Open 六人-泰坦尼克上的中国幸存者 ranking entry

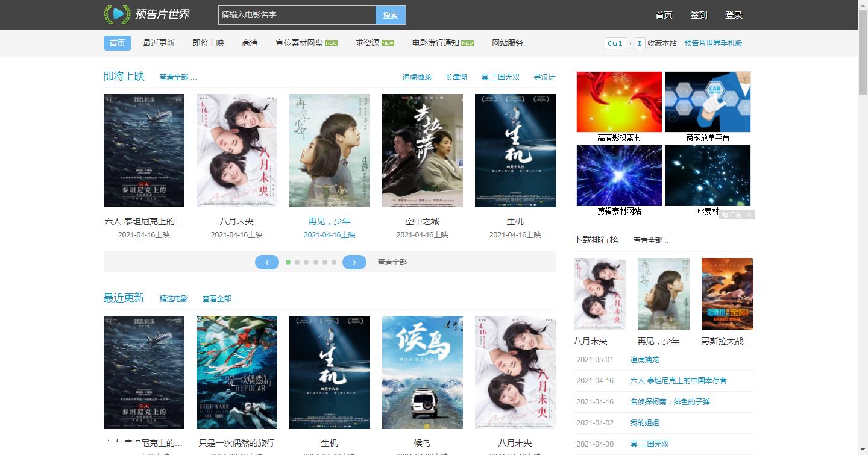(x=678, y=381)
